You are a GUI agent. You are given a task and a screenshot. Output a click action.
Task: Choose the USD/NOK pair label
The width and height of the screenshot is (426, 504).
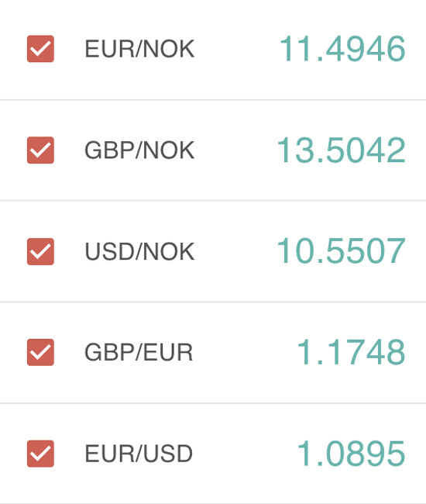pyautogui.click(x=139, y=251)
